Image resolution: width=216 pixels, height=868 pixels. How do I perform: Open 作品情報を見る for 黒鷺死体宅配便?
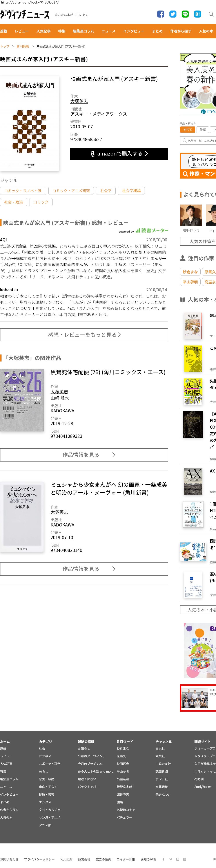coord(84,455)
